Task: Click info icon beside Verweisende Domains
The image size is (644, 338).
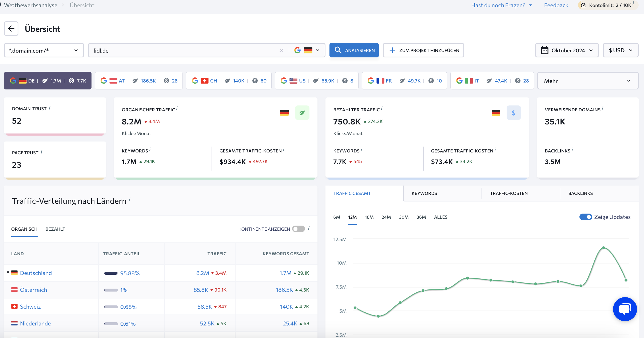Action: coord(602,109)
